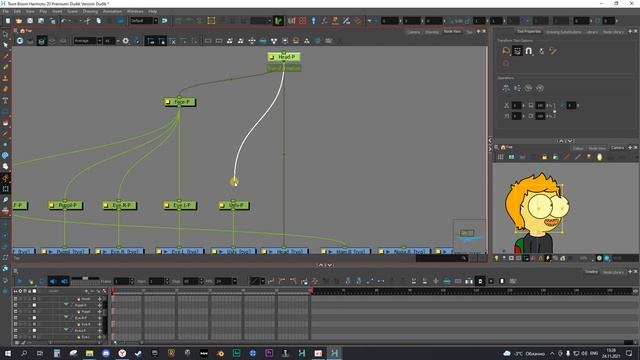Select the Eye_R-P peg node
The image size is (640, 360).
[x=119, y=205]
